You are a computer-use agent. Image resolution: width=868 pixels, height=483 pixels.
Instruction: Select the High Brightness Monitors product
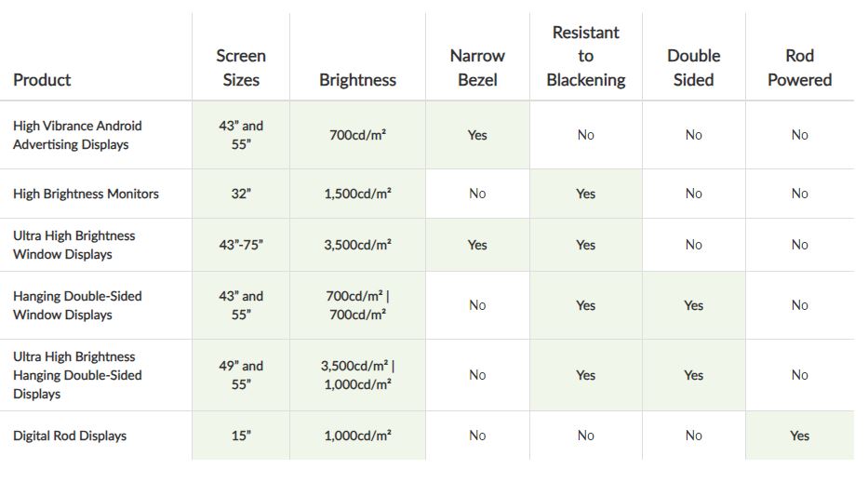click(x=86, y=194)
